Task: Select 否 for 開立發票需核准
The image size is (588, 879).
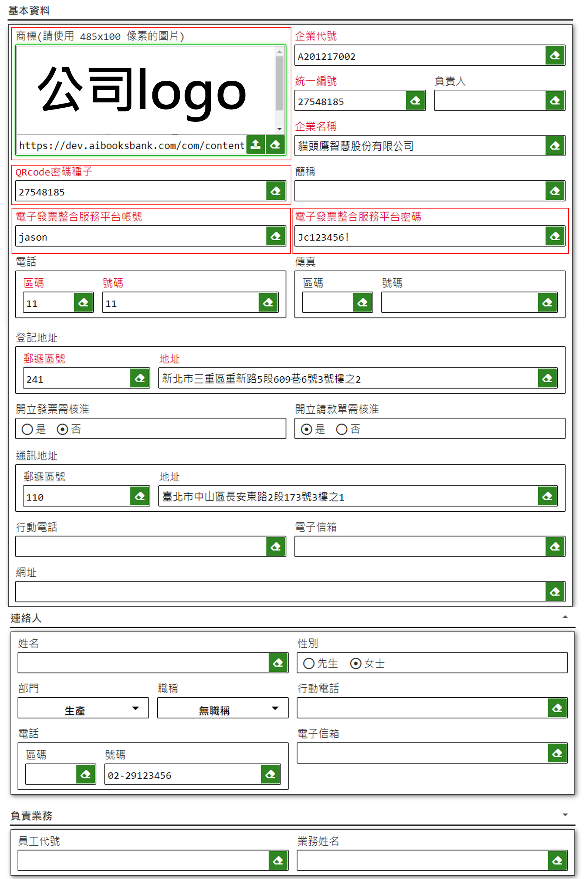Action: coord(62,429)
